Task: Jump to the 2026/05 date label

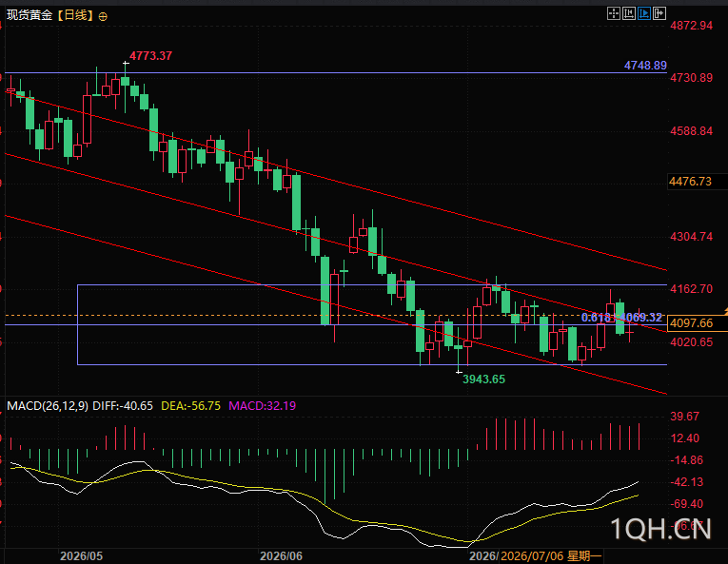Action: click(x=81, y=556)
